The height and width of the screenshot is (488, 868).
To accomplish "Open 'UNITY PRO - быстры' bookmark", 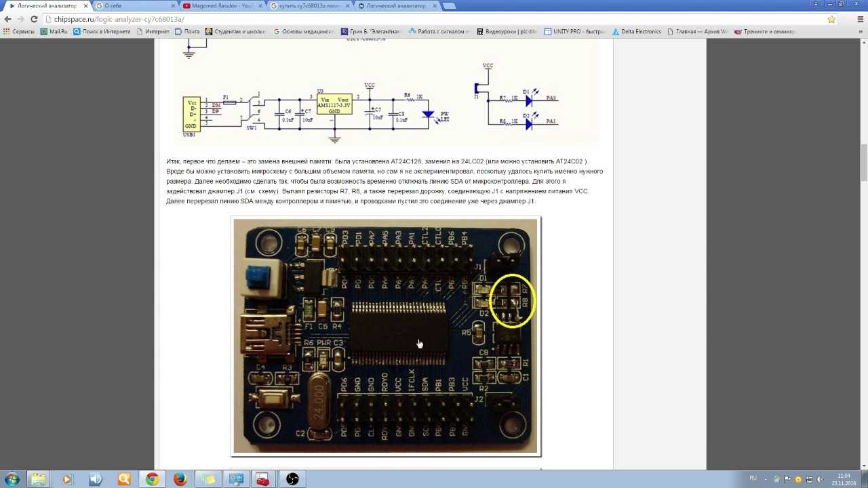I will coord(574,31).
